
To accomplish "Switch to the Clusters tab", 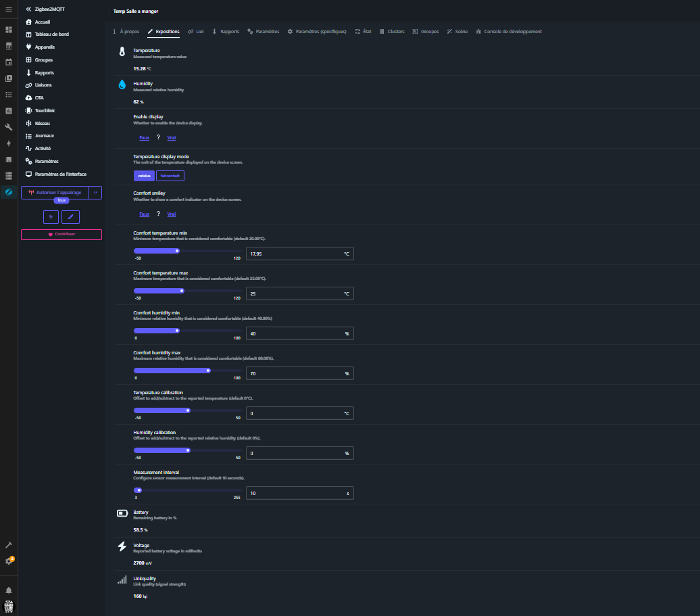I will (392, 32).
